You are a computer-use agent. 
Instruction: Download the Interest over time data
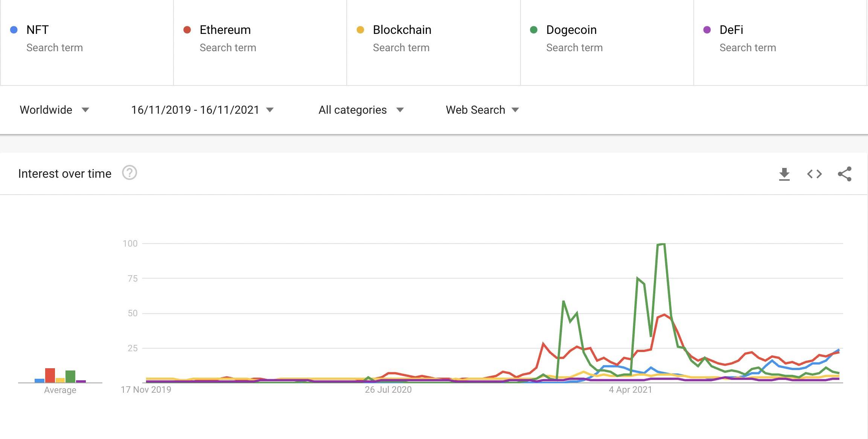tap(784, 174)
